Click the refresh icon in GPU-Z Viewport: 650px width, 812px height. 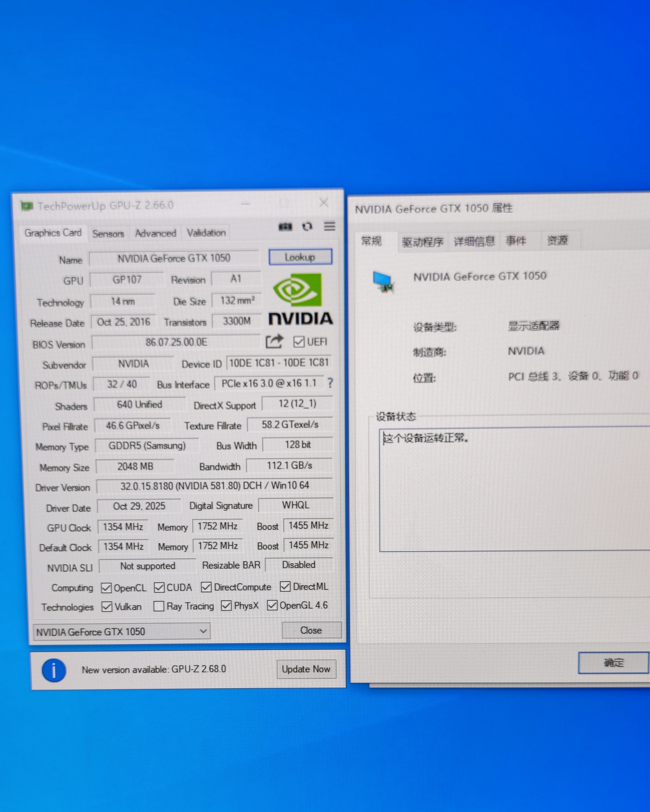pyautogui.click(x=307, y=226)
